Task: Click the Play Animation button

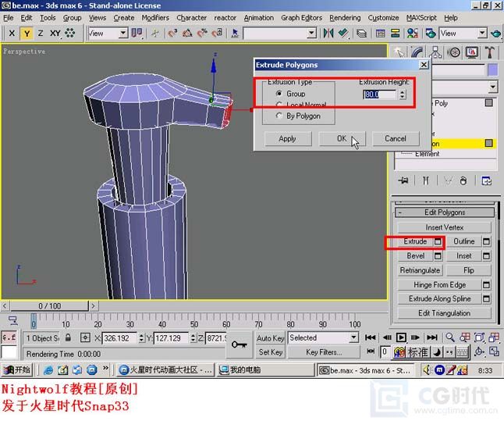Action: click(401, 337)
